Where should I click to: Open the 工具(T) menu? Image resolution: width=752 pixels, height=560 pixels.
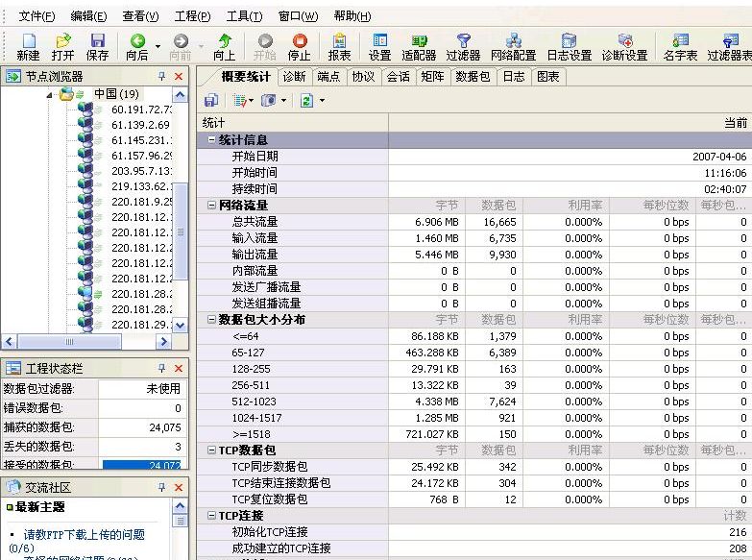coord(244,16)
